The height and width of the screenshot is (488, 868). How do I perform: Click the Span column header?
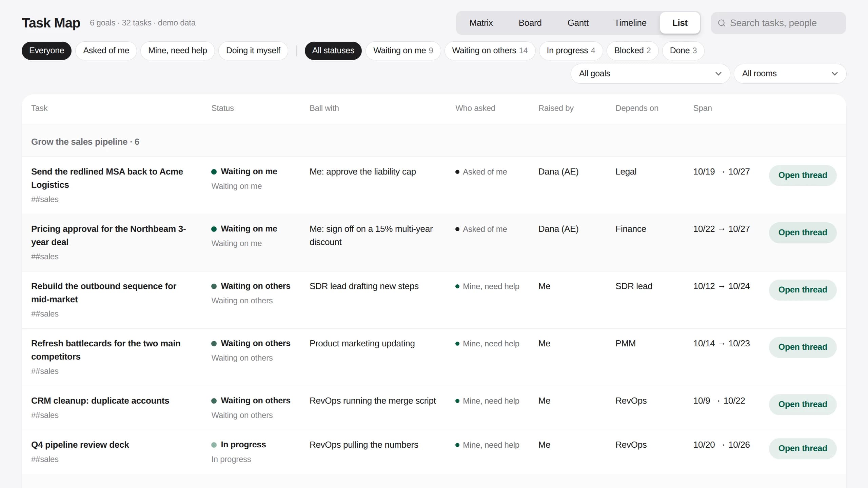coord(702,108)
